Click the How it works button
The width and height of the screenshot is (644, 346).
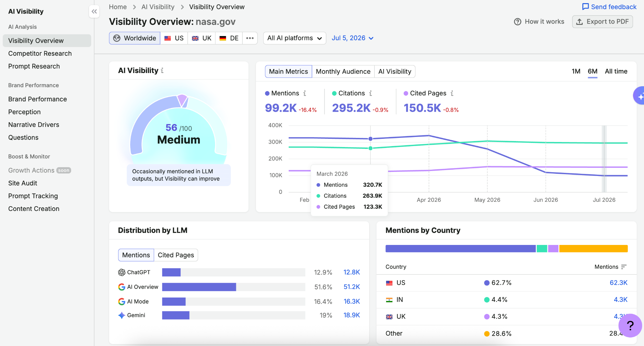click(x=539, y=22)
